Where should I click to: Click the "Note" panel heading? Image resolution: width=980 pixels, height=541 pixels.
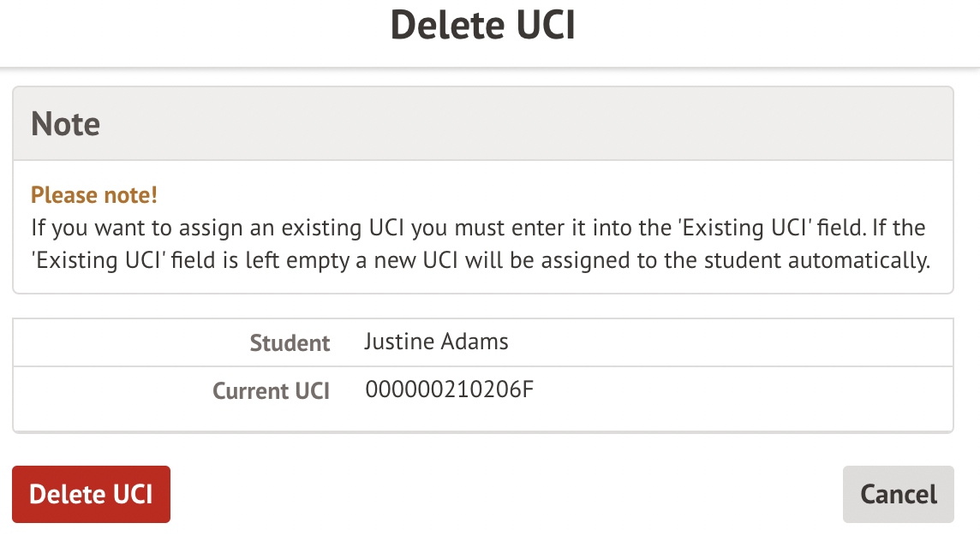pyautogui.click(x=65, y=124)
